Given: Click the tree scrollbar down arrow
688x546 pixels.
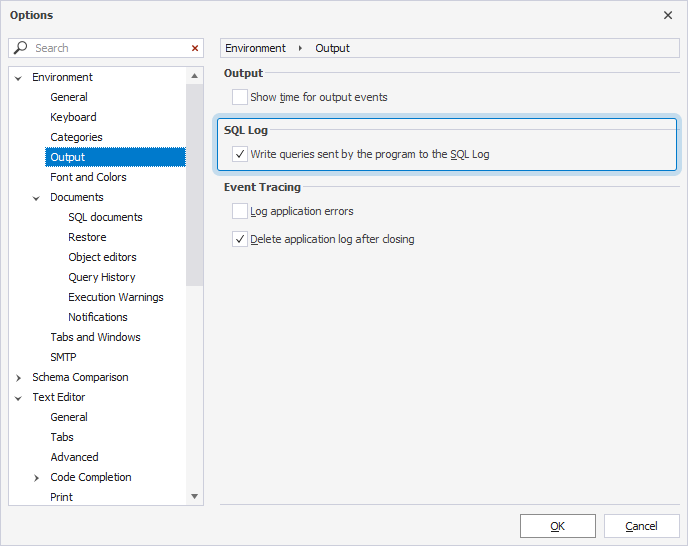Looking at the screenshot, I should pos(194,496).
